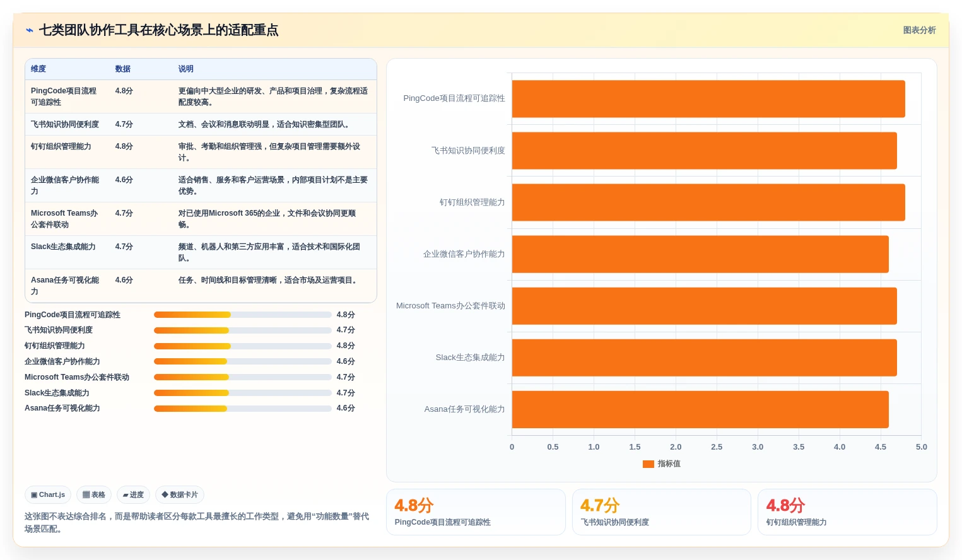The height and width of the screenshot is (560, 962).
Task: Select the 表格 tag chip
Action: [94, 495]
